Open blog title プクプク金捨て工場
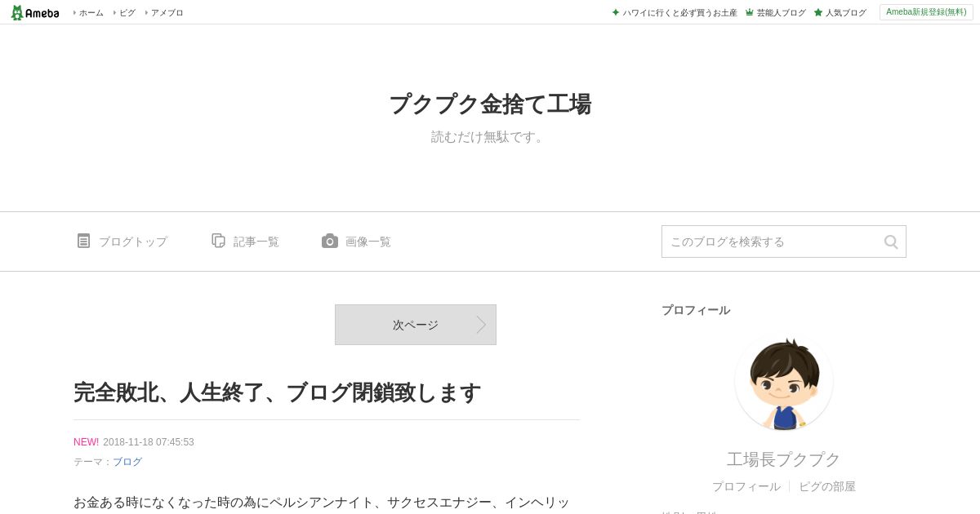The image size is (980, 514). coord(490,104)
